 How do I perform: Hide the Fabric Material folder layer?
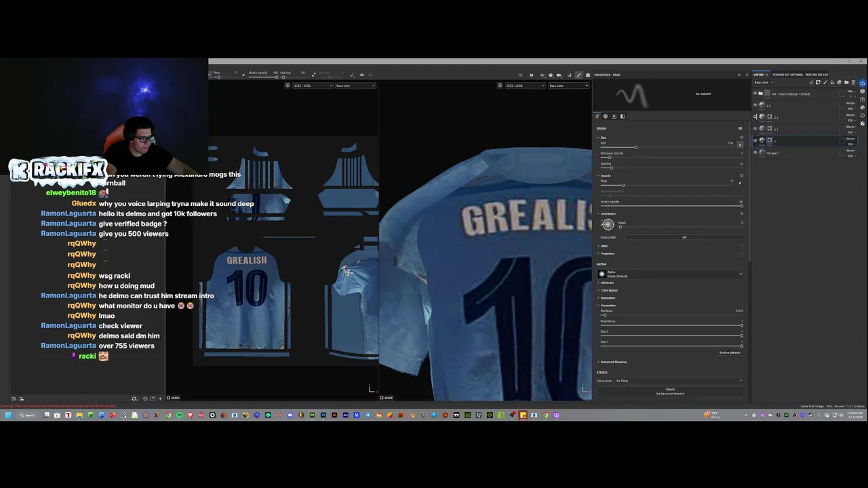point(755,94)
